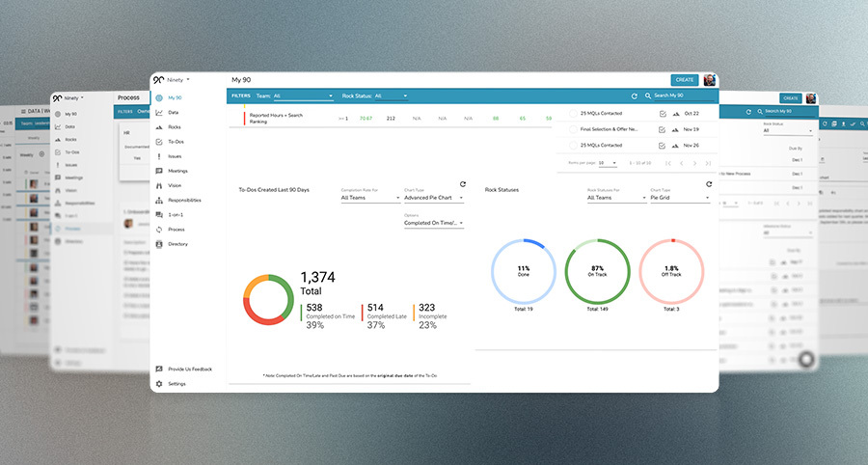
Task: Open the Advanced Pie Chart type dropdown
Action: click(433, 199)
